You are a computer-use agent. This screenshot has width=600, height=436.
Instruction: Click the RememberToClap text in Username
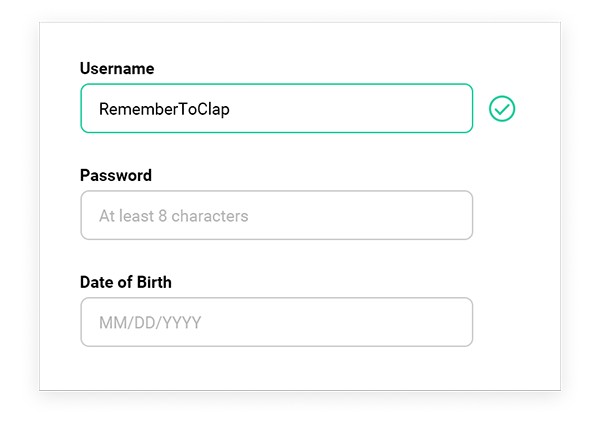164,108
